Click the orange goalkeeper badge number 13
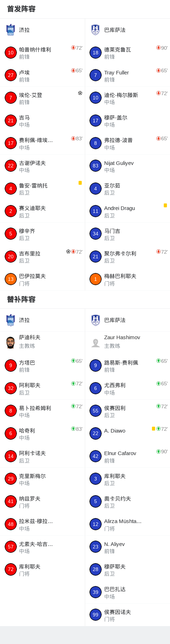Screen dimensions: 170x644 [11, 279]
